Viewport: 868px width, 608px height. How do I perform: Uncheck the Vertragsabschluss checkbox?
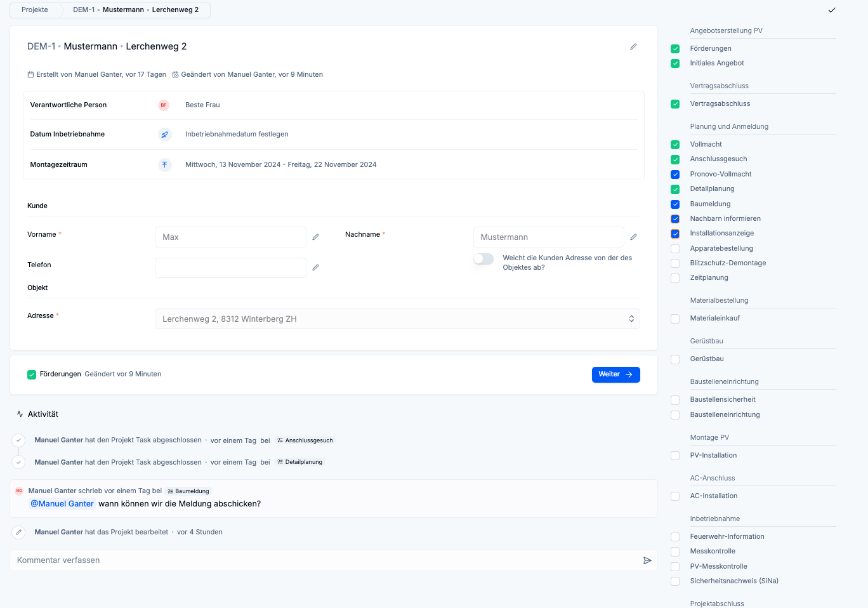(x=675, y=104)
